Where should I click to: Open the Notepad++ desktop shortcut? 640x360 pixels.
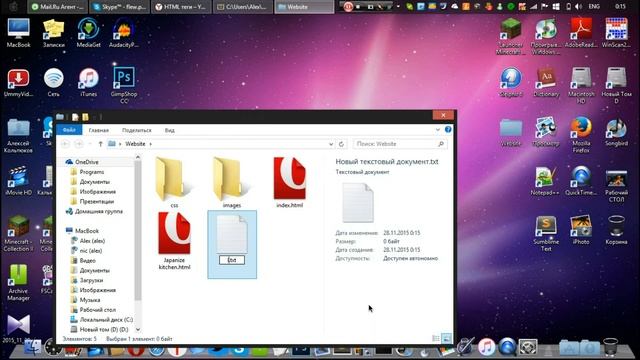546,181
